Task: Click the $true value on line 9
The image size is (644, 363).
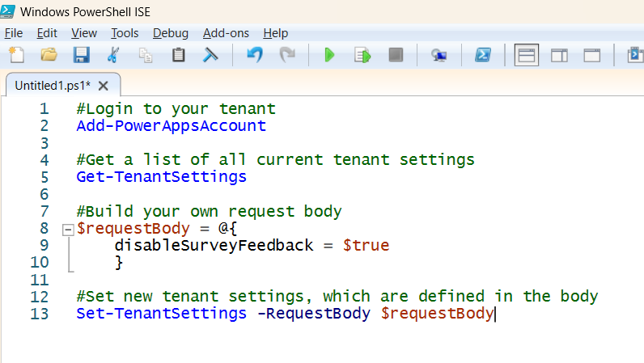Action: point(366,246)
